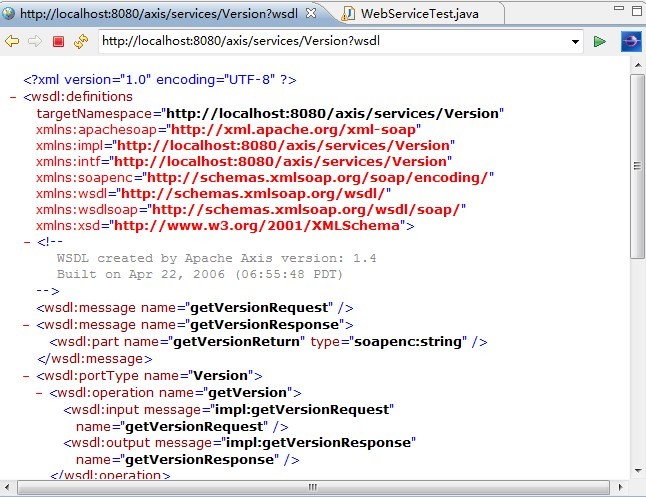Click into the URL address field
The height and width of the screenshot is (497, 646).
[x=334, y=41]
